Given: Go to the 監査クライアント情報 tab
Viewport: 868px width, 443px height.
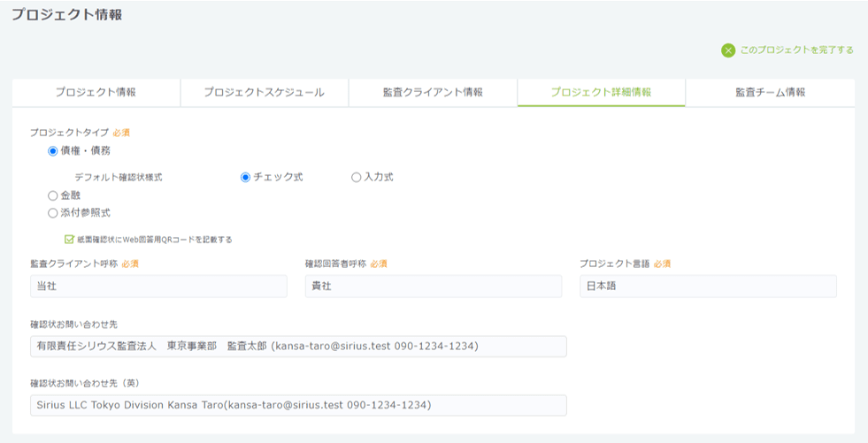Looking at the screenshot, I should pos(433,92).
